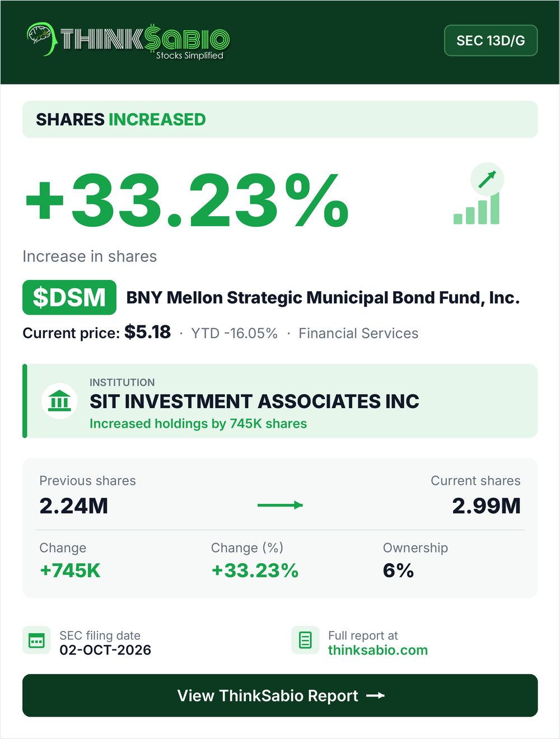Click the bar chart growth icon
Viewport: 560px width, 739px height.
[477, 209]
